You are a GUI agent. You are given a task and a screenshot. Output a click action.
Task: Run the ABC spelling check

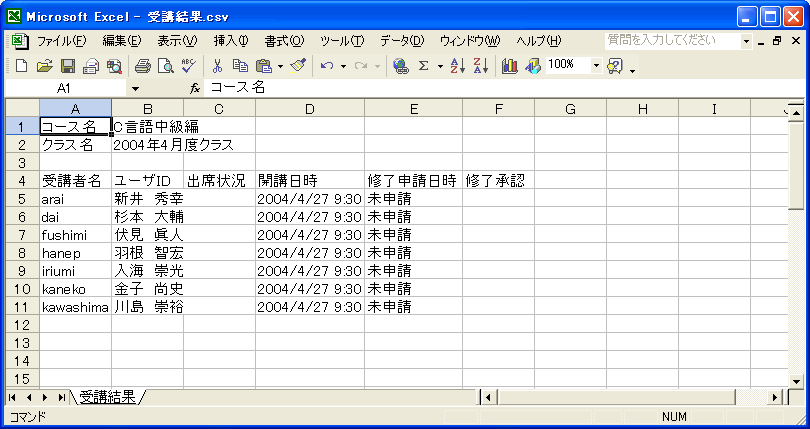pyautogui.click(x=189, y=66)
